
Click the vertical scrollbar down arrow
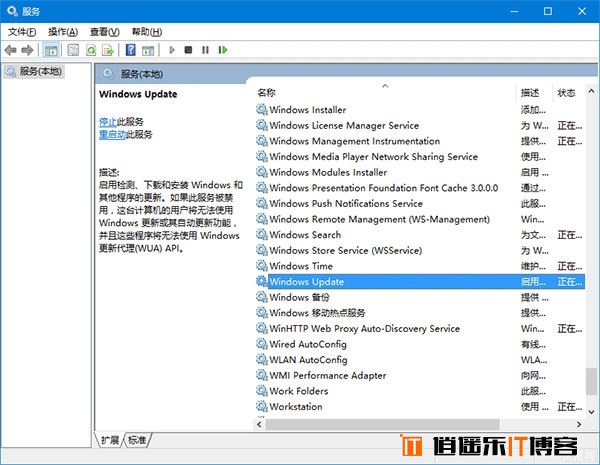[x=591, y=412]
